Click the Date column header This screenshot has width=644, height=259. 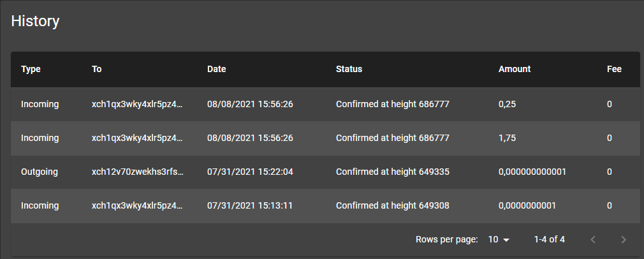[x=216, y=69]
